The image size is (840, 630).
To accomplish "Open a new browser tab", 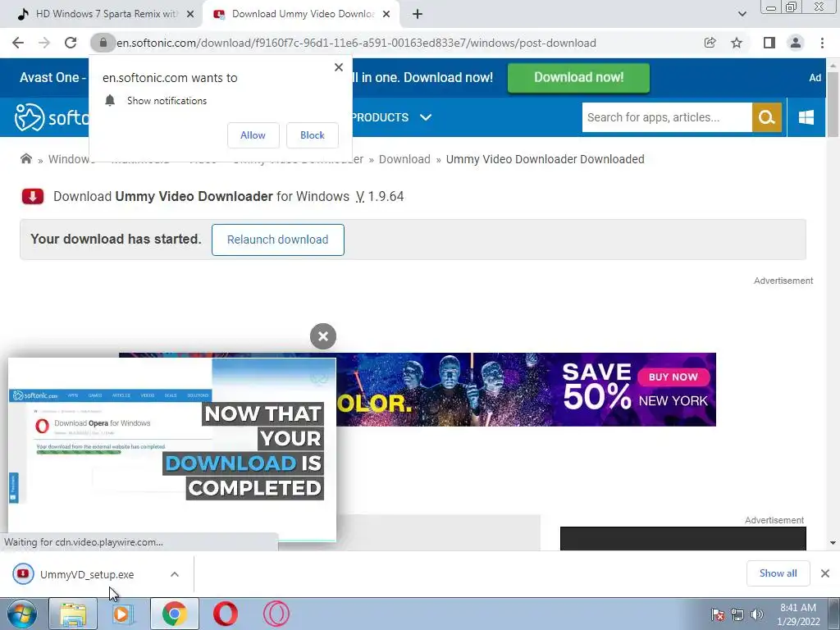I will point(418,15).
